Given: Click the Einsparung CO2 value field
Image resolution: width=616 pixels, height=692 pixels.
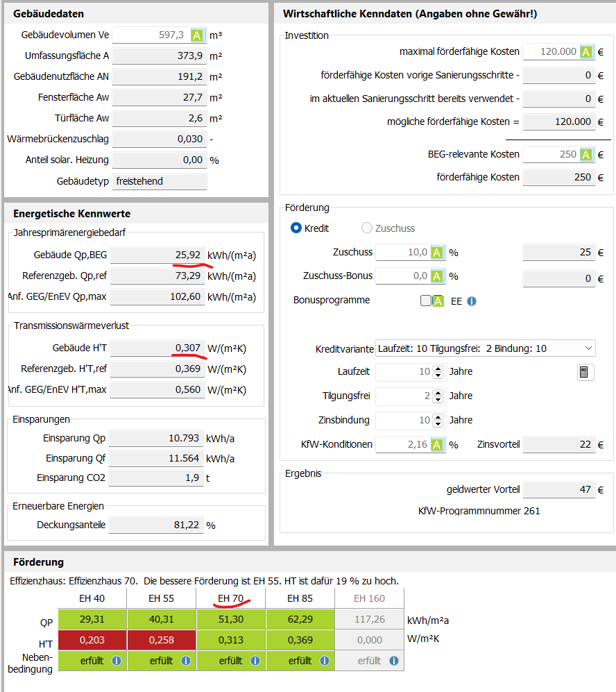Looking at the screenshot, I should click(156, 478).
